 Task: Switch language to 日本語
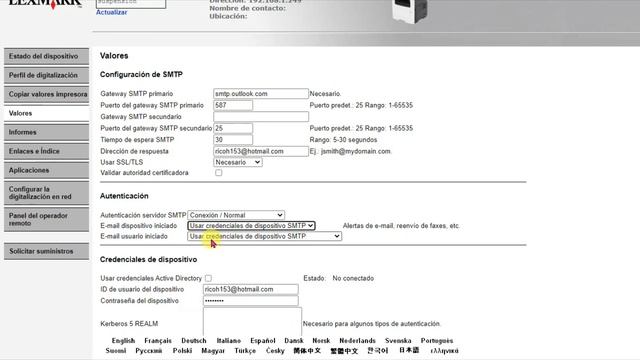point(409,350)
